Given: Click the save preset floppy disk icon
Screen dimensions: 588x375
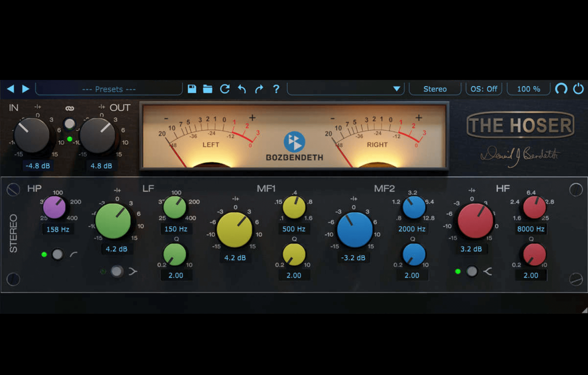Looking at the screenshot, I should [192, 89].
